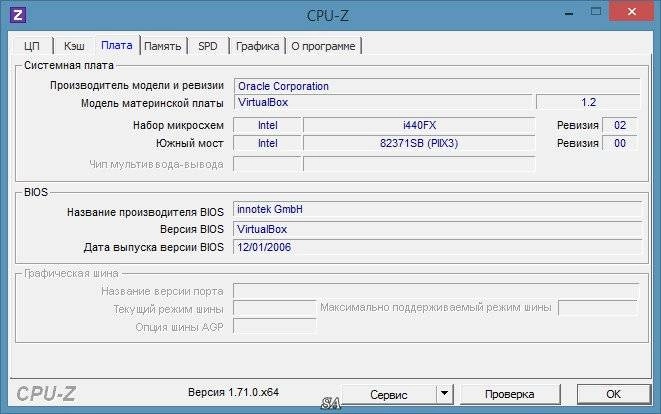Click the empty Текущий режим шины field
The image size is (661, 414).
click(x=274, y=308)
